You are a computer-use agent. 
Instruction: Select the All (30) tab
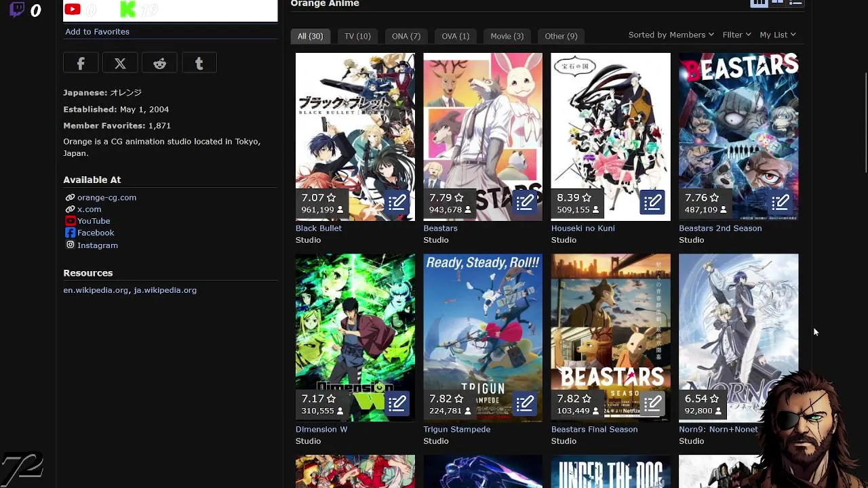pyautogui.click(x=310, y=36)
